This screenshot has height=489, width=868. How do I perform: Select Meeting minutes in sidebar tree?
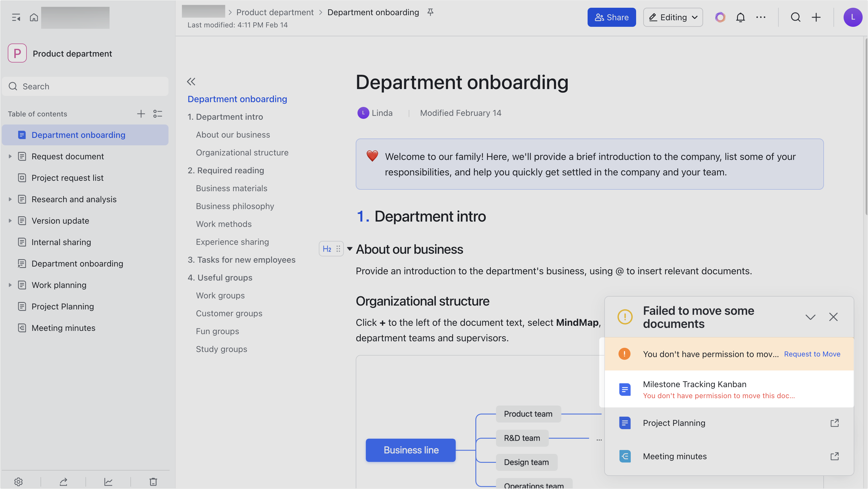(85, 328)
